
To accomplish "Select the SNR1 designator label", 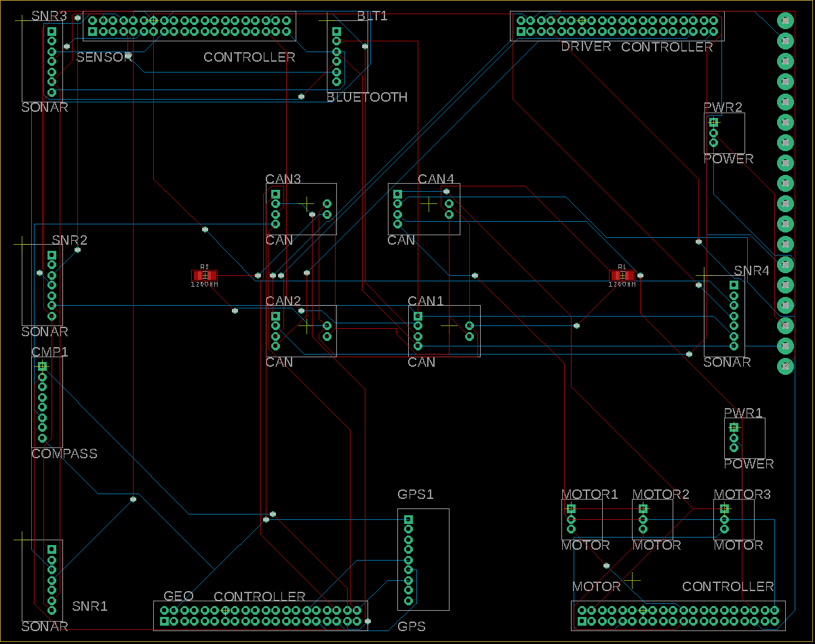I will click(x=90, y=606).
